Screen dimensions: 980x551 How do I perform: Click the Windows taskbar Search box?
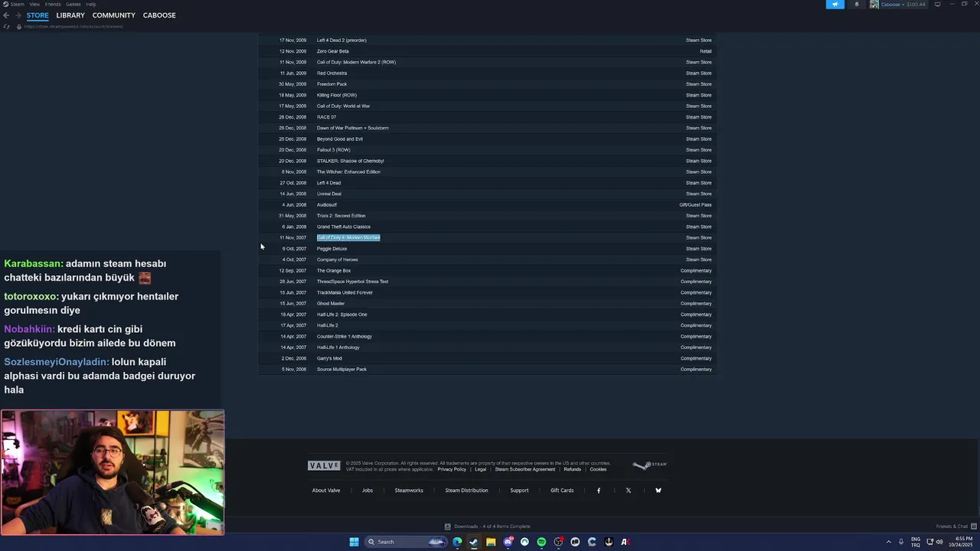click(406, 542)
